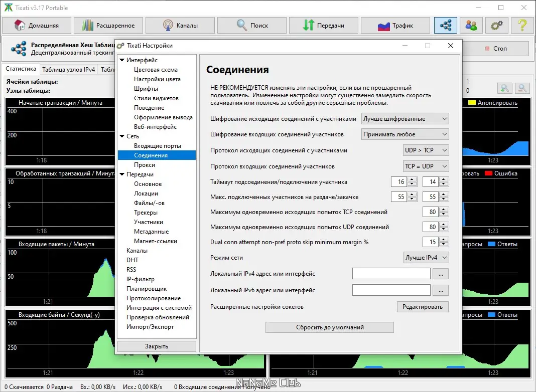The height and width of the screenshot is (392, 536).
Task: Switch to the Статистика tab
Action: click(21, 69)
